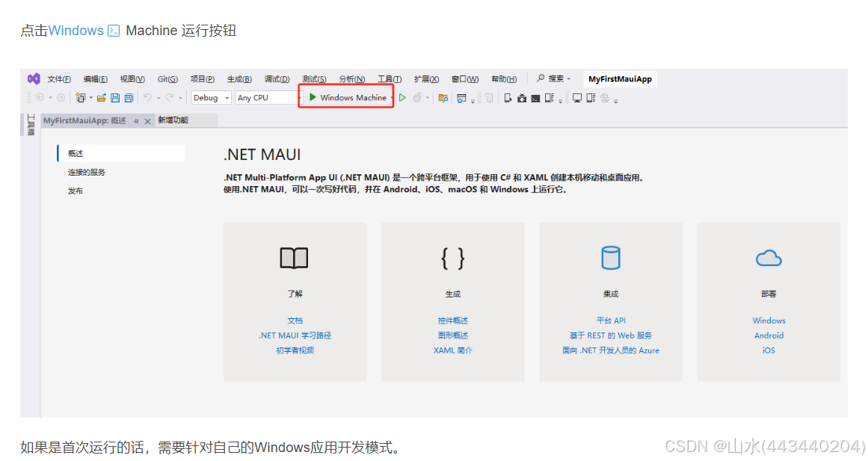Screen dimensions: 868x461
Task: Open the 测试(S) menu
Action: point(314,79)
